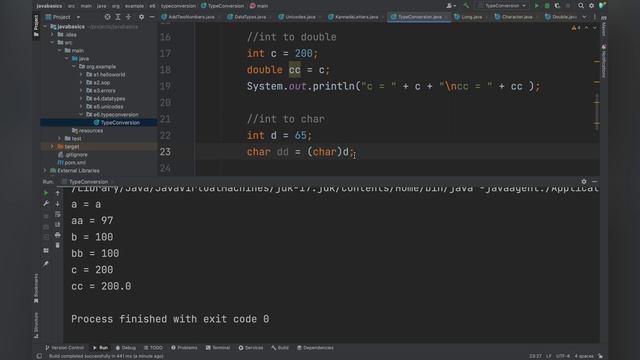
Task: Click pin tab icon in Run sidebar
Action: [x=46, y=264]
